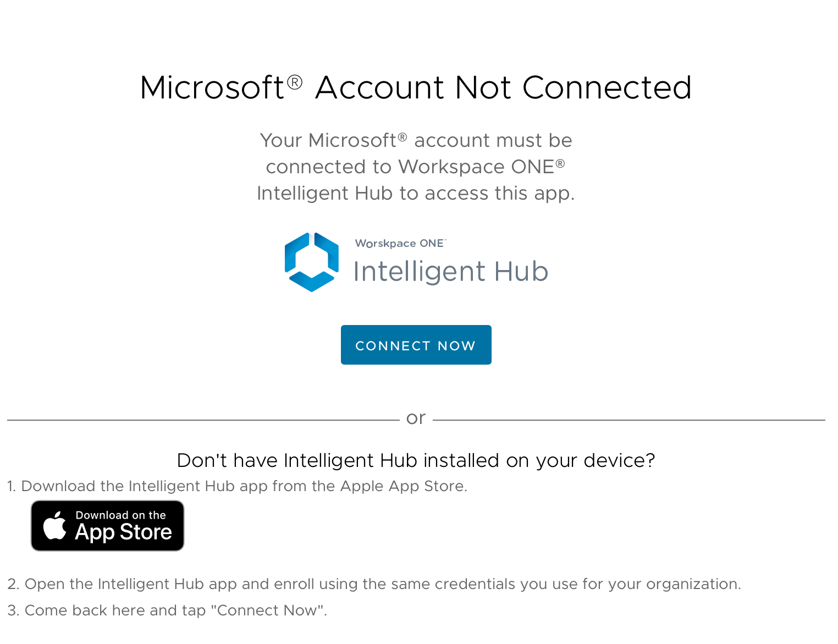Viewport: 838px width, 644px height.
Task: Click the "or" divider label
Action: point(416,418)
